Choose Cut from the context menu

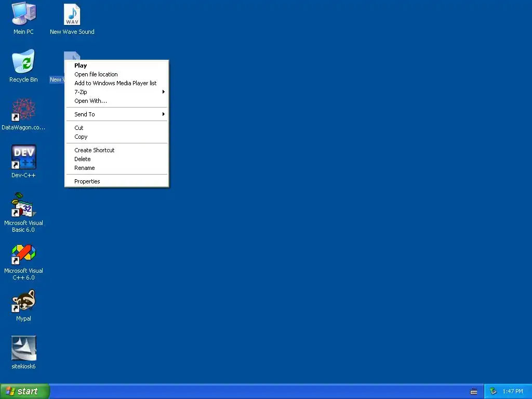117,128
